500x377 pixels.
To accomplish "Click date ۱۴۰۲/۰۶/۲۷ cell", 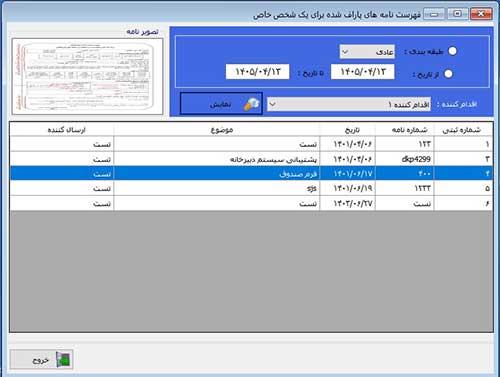I will (348, 203).
